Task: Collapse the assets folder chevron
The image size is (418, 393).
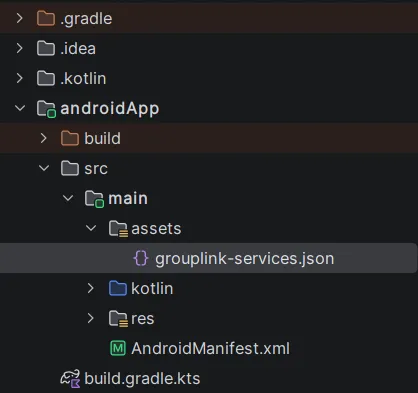Action: pos(91,228)
